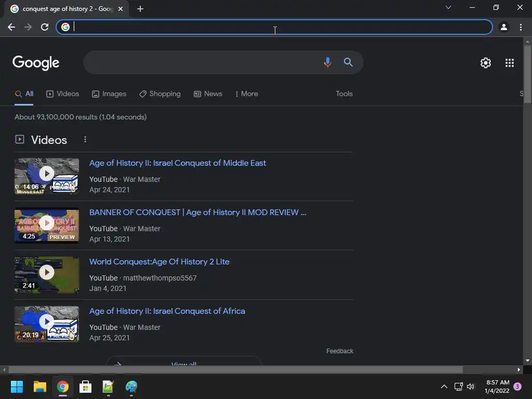Click the network tray icon
532x399 pixels.
click(x=458, y=387)
